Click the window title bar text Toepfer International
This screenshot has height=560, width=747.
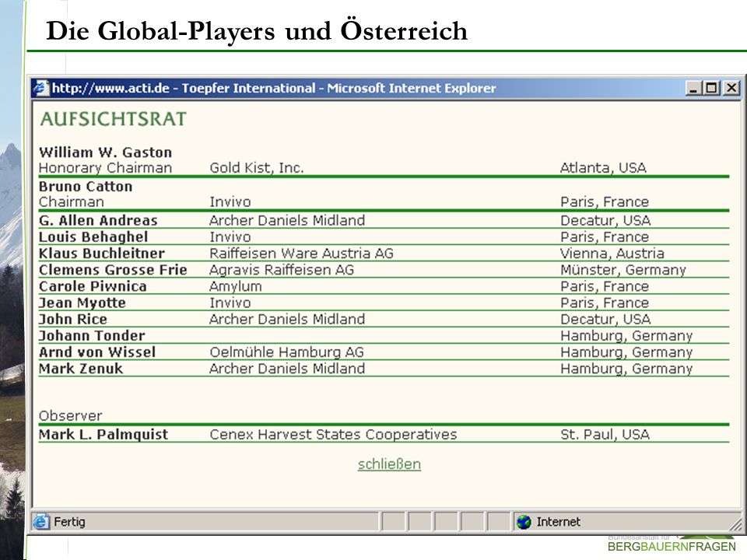(x=249, y=88)
